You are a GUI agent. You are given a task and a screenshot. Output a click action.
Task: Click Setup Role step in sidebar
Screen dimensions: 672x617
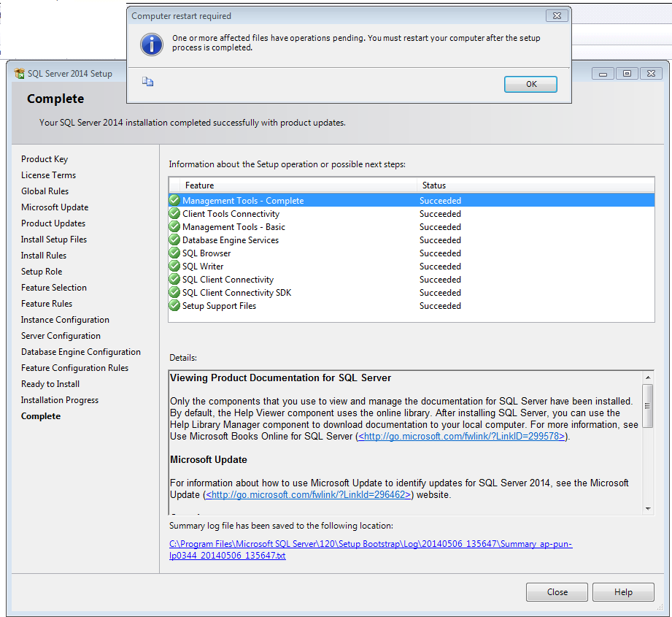(42, 272)
